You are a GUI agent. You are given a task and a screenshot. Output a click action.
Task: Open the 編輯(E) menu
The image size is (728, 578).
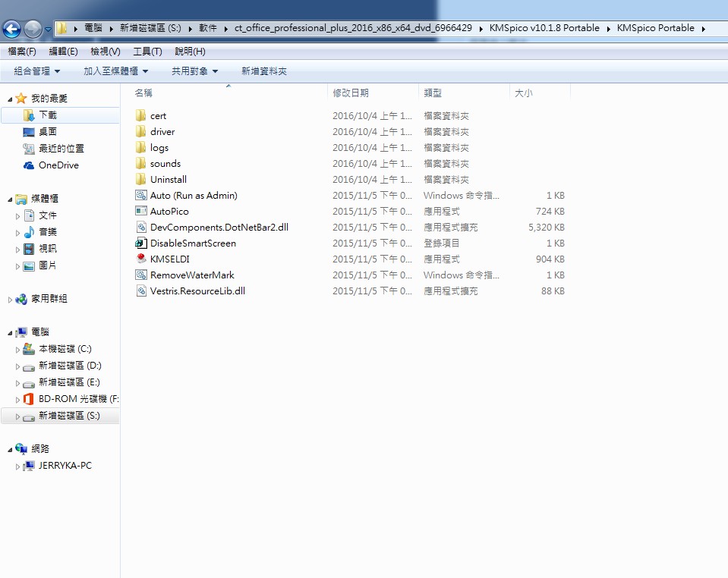[x=64, y=52]
